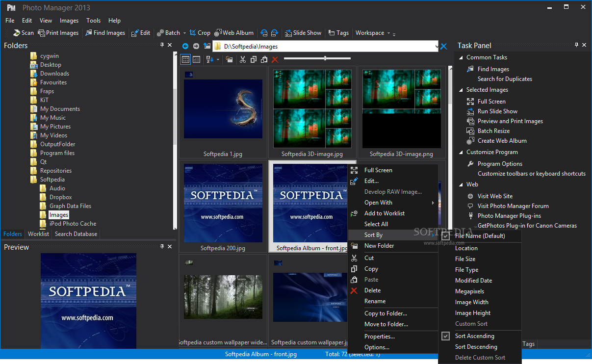Screen dimensions: 592x364
Task: Collapse Customize Program section
Action: 461,152
